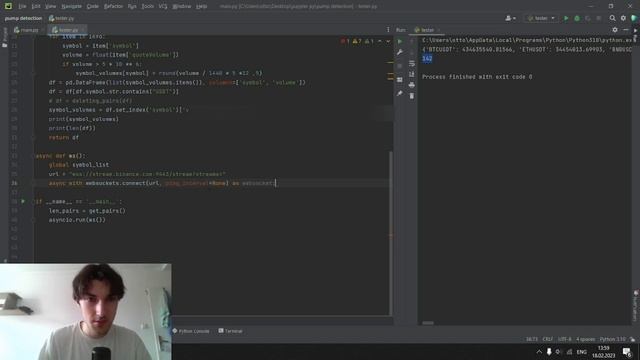640x360 pixels.
Task: Change line separator CRLF in status bar
Action: tap(547, 339)
